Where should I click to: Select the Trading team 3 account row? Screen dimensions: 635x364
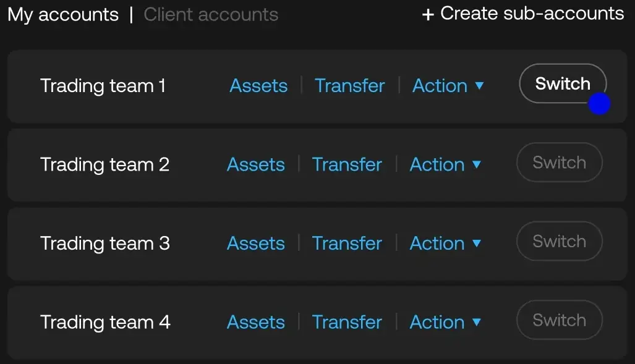(x=105, y=243)
